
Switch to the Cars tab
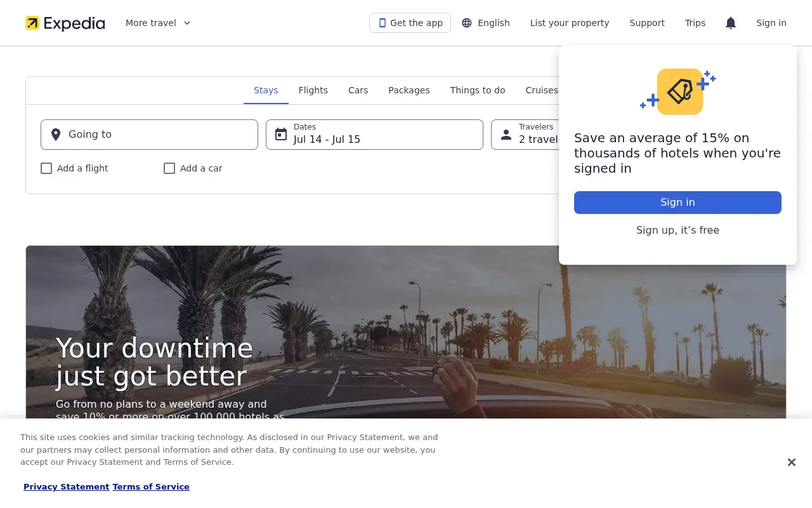[x=358, y=90]
